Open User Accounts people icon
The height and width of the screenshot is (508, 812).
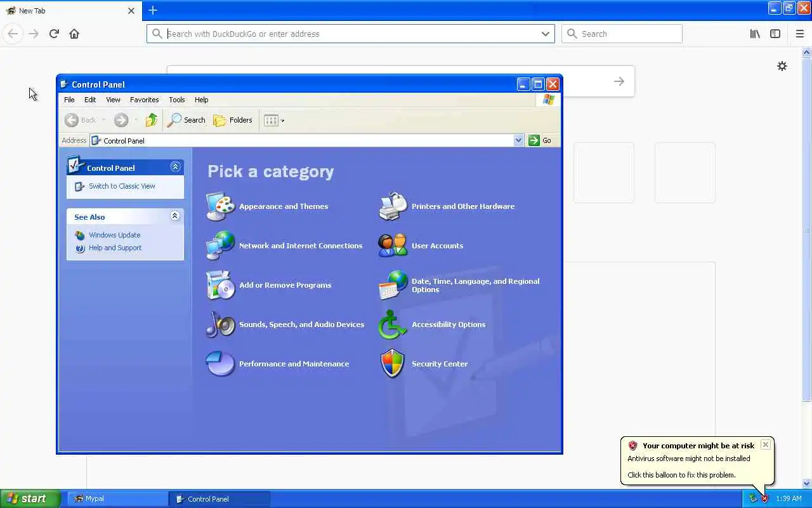click(x=393, y=246)
